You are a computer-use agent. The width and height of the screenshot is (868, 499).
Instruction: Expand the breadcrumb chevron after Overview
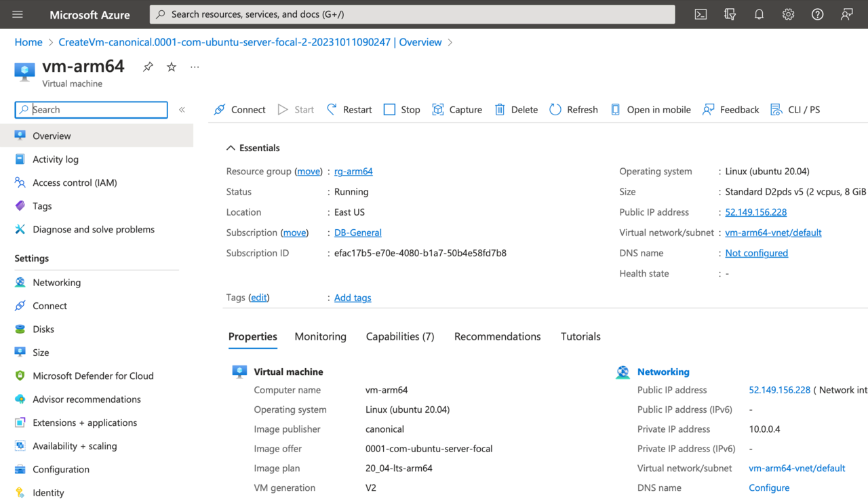449,42
